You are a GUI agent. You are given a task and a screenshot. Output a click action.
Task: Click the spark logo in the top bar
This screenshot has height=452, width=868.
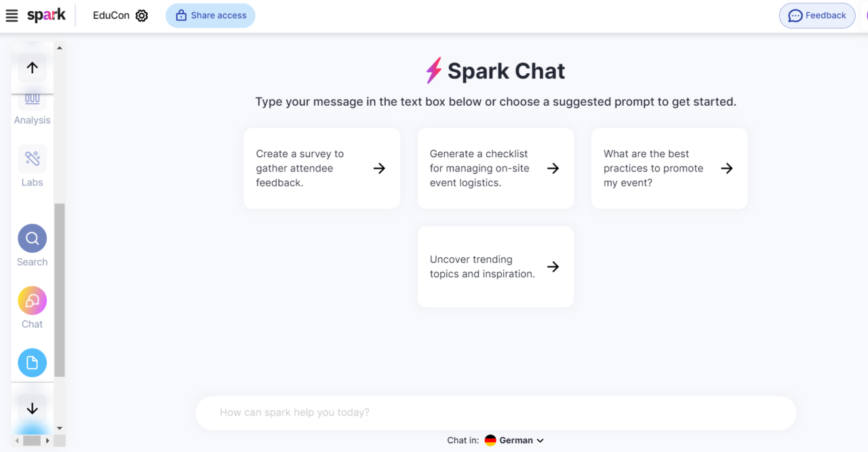tap(47, 15)
